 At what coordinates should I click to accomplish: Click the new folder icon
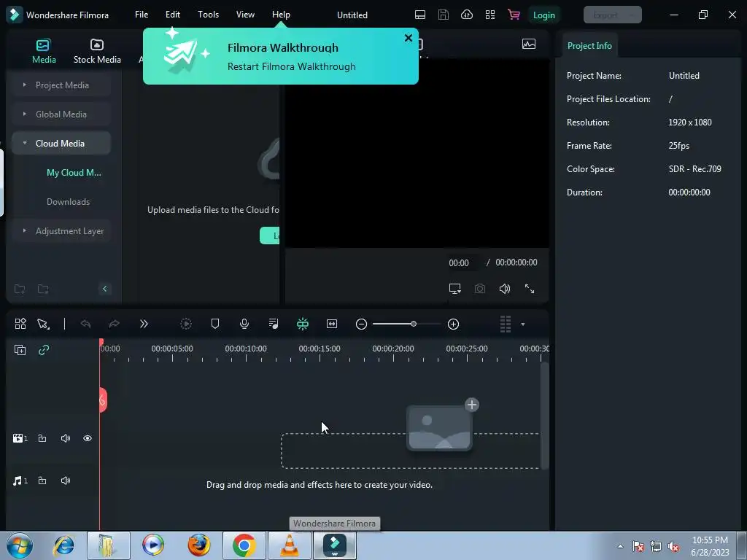click(x=20, y=289)
